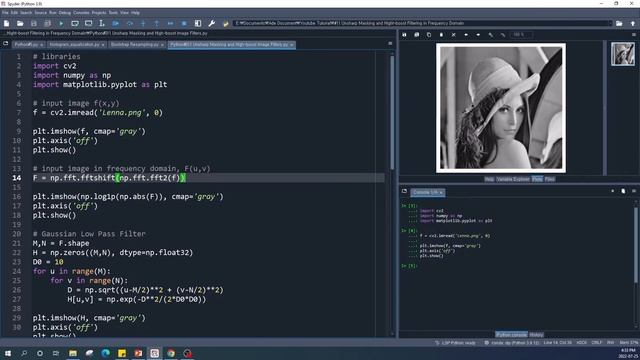
Task: Go to the parent directory
Action: pos(633,24)
